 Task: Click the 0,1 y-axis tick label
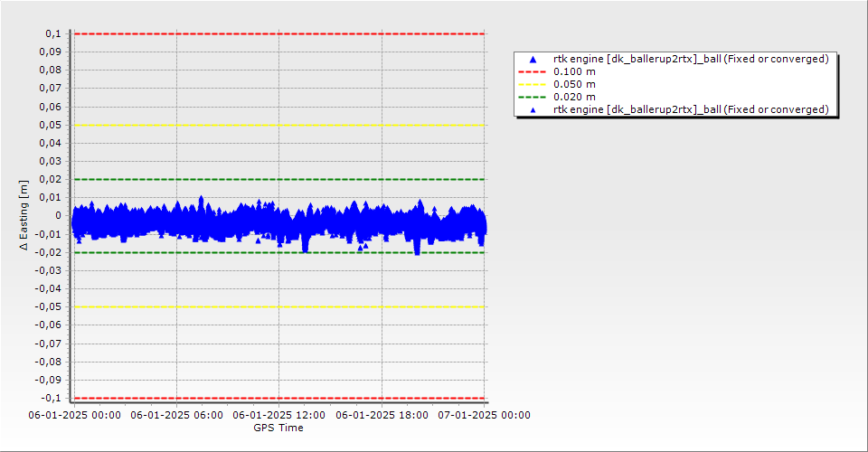(53, 33)
